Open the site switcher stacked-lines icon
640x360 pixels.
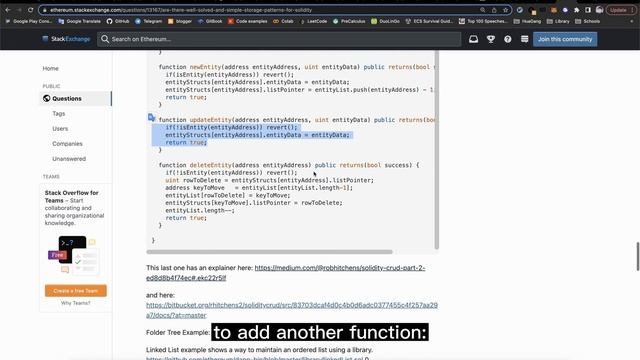[x=524, y=39]
